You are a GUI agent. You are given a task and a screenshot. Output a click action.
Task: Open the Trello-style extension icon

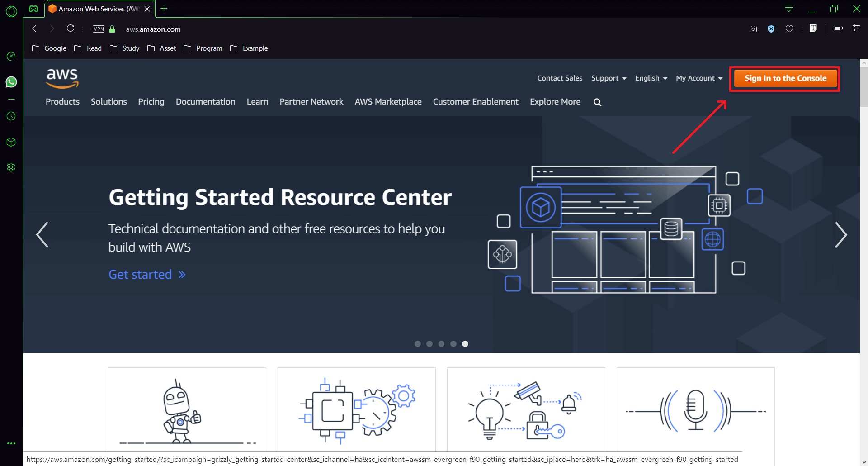pyautogui.click(x=813, y=29)
